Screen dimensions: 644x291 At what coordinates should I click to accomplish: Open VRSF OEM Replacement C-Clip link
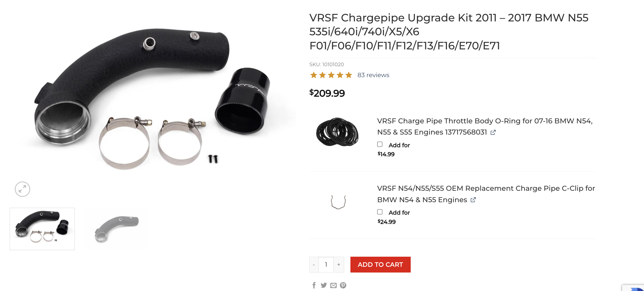(x=486, y=194)
